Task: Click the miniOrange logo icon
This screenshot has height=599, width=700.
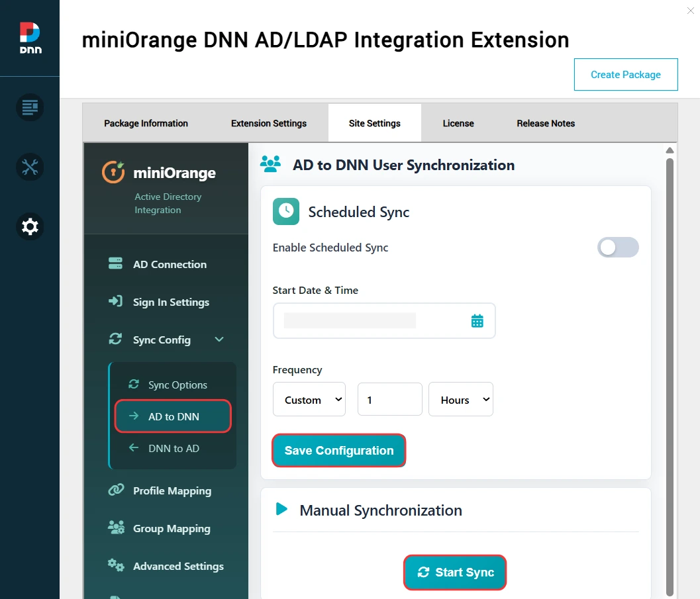Action: (x=113, y=172)
